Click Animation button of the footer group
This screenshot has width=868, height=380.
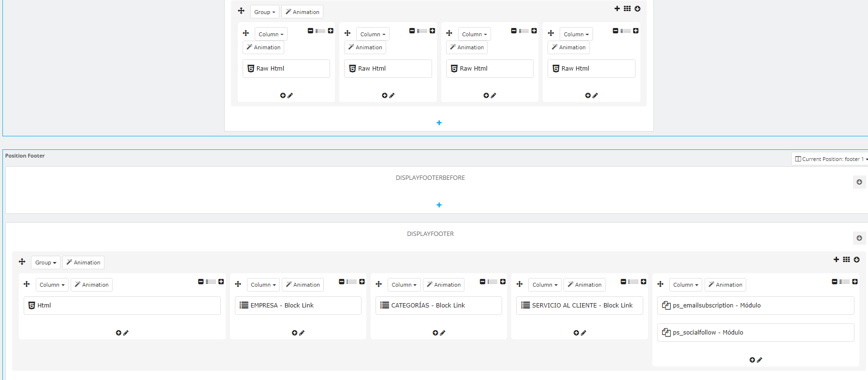coord(84,263)
